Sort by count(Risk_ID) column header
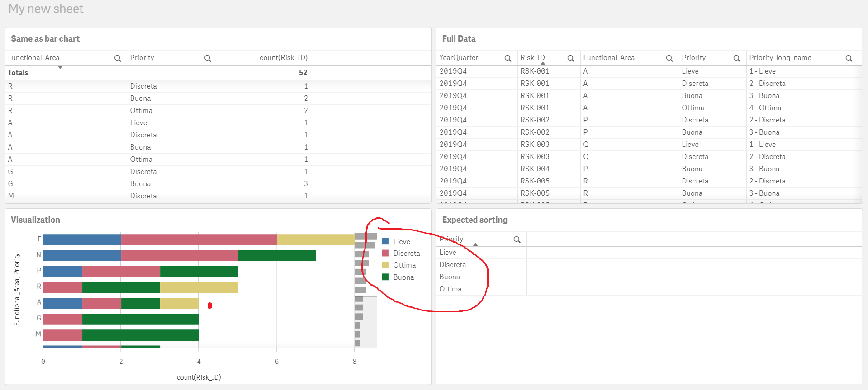868x390 pixels. click(283, 58)
